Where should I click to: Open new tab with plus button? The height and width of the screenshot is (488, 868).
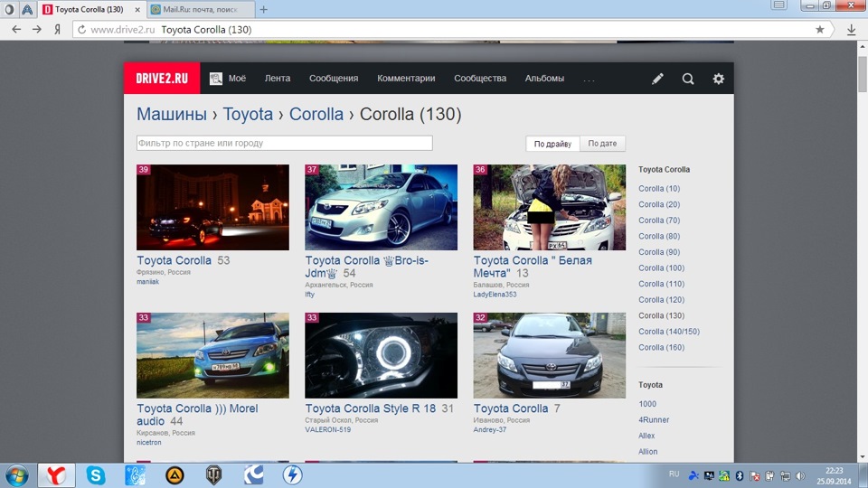click(263, 9)
